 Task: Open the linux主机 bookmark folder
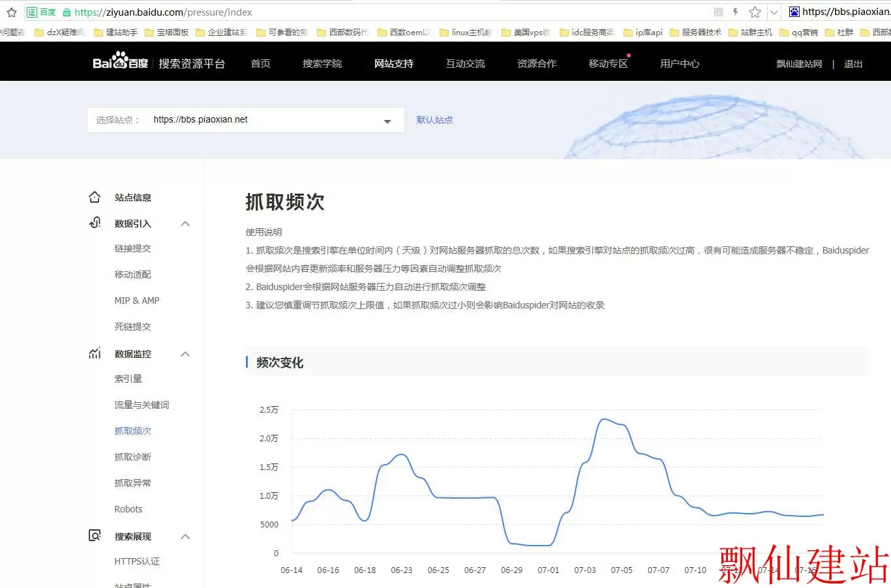coord(465,32)
